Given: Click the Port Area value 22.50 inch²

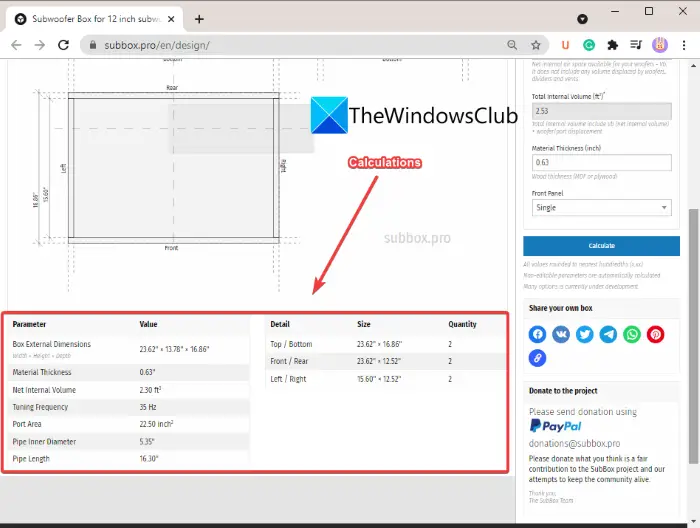Looking at the screenshot, I should 156,424.
